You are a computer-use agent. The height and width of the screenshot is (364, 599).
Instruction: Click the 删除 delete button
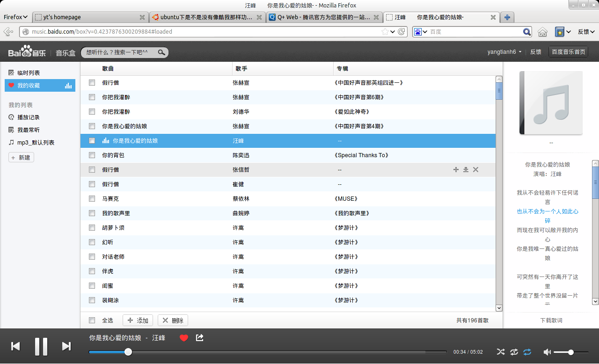click(173, 320)
